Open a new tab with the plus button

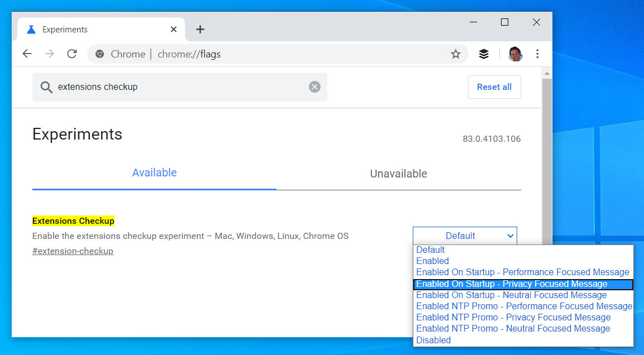coord(200,30)
